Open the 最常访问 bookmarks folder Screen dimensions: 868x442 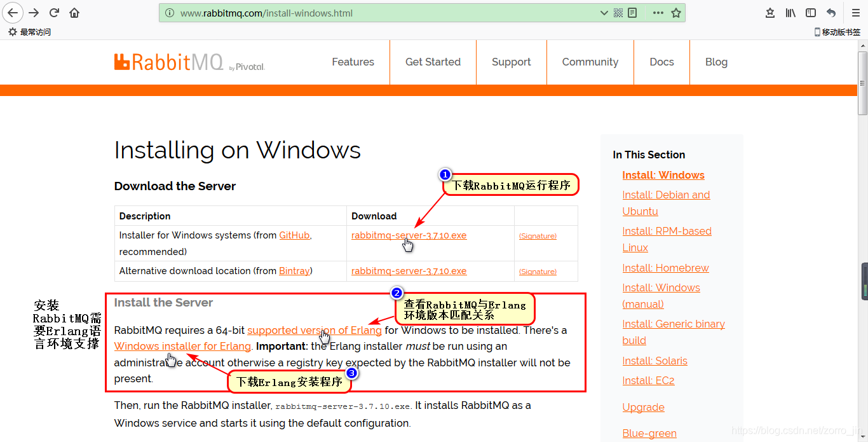tap(29, 32)
